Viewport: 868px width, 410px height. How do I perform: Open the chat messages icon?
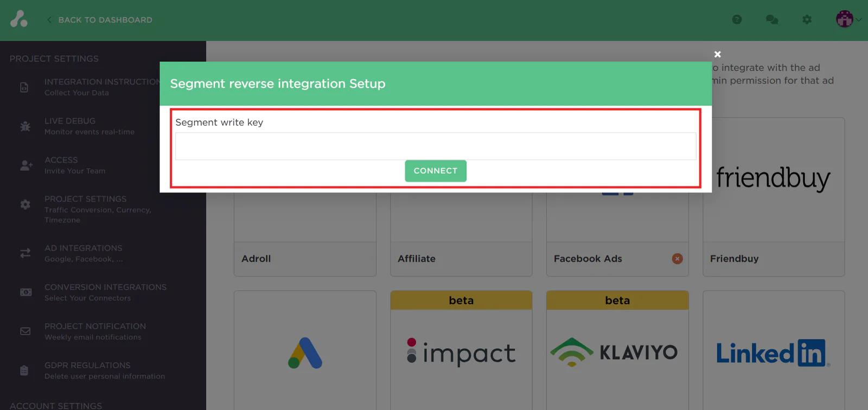click(771, 20)
